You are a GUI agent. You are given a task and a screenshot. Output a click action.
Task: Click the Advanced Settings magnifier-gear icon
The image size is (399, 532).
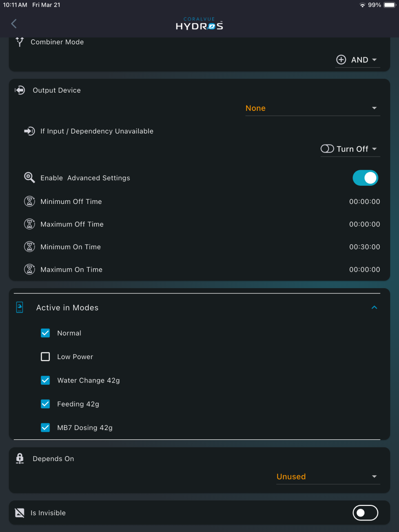(x=29, y=178)
